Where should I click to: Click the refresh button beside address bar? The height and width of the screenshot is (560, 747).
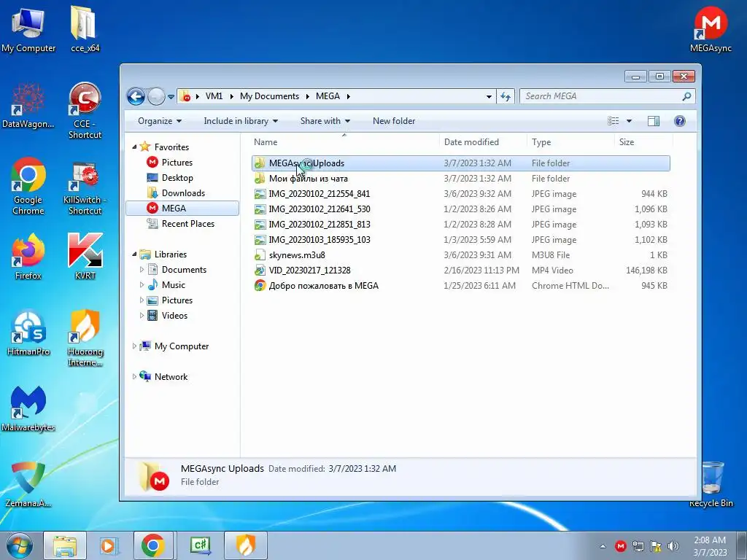coord(506,97)
